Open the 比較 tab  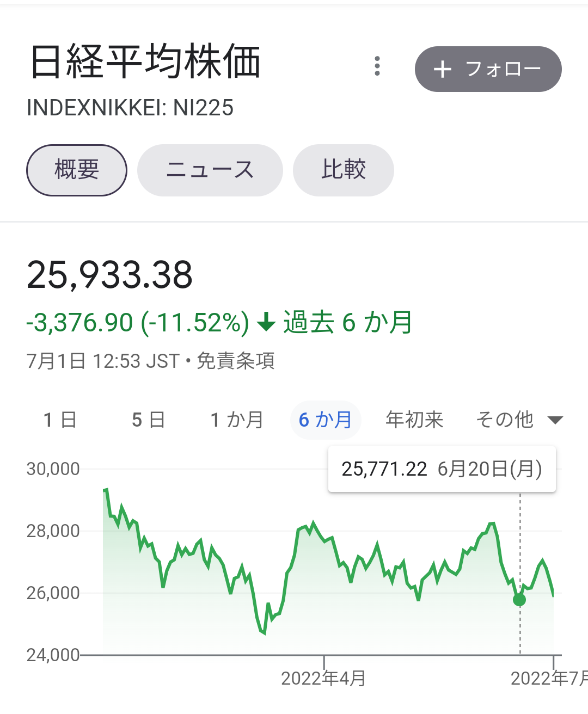point(344,170)
